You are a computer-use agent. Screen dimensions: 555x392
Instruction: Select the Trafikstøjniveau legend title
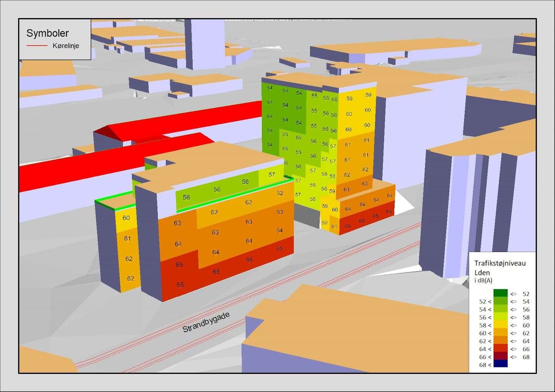[x=500, y=263]
